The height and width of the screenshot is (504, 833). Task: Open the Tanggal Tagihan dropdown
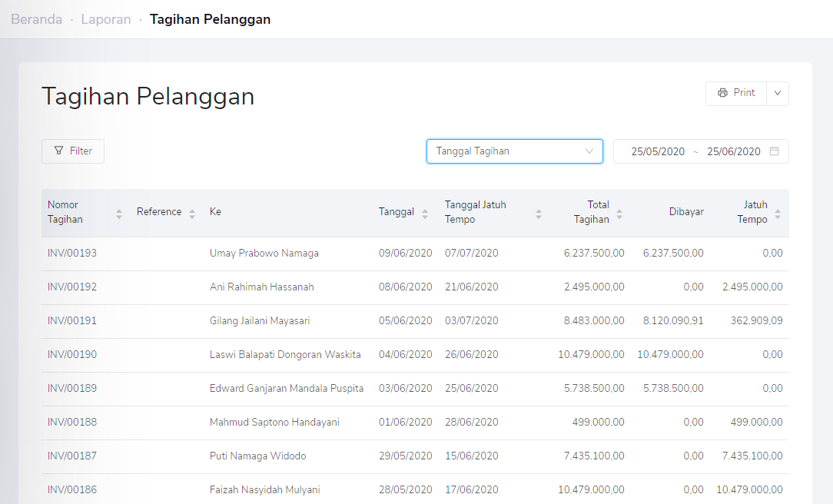point(514,151)
